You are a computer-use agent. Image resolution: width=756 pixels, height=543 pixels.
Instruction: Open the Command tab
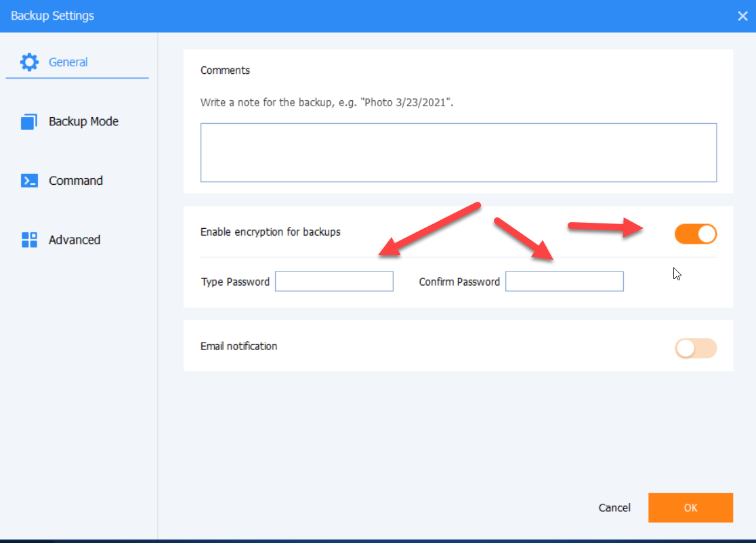(77, 181)
